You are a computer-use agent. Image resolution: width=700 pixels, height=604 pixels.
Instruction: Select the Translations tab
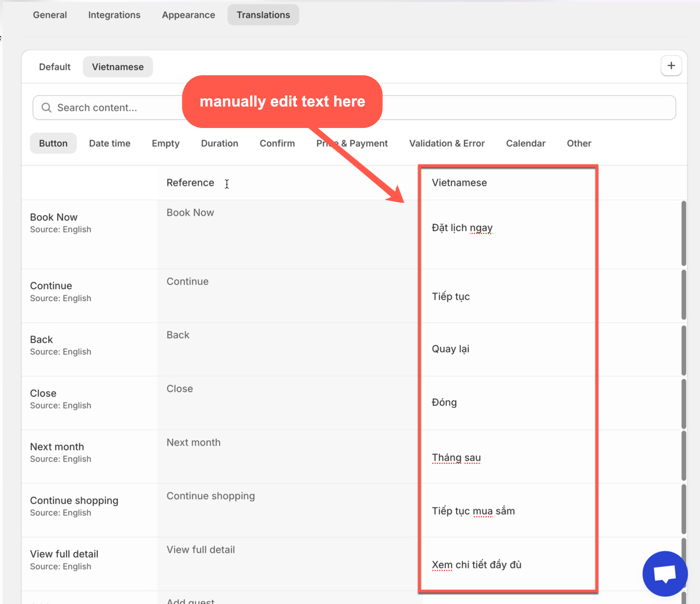(x=263, y=15)
